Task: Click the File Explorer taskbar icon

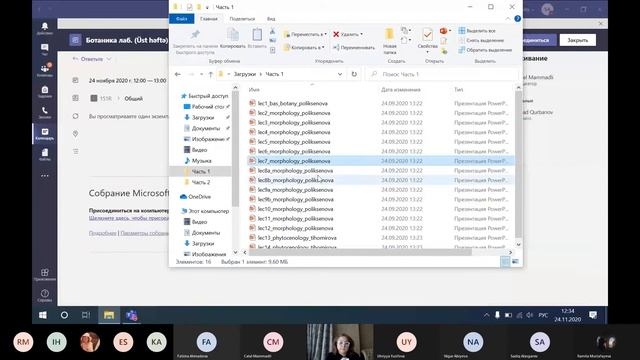Action: point(109,315)
